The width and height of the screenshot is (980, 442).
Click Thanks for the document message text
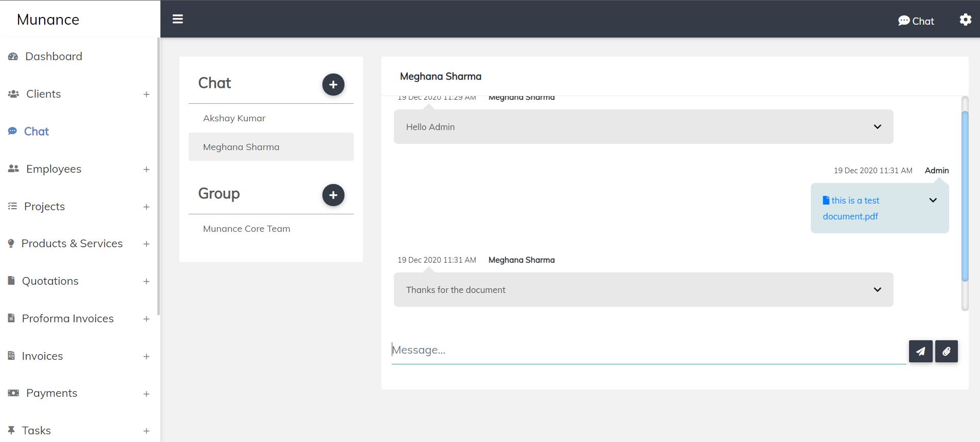click(456, 290)
